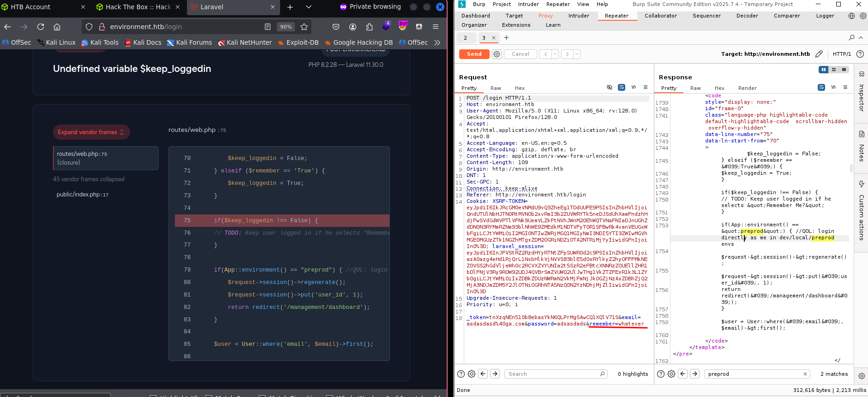This screenshot has width=868, height=397.
Task: Open the Project menu in Burp
Action: (x=502, y=4)
